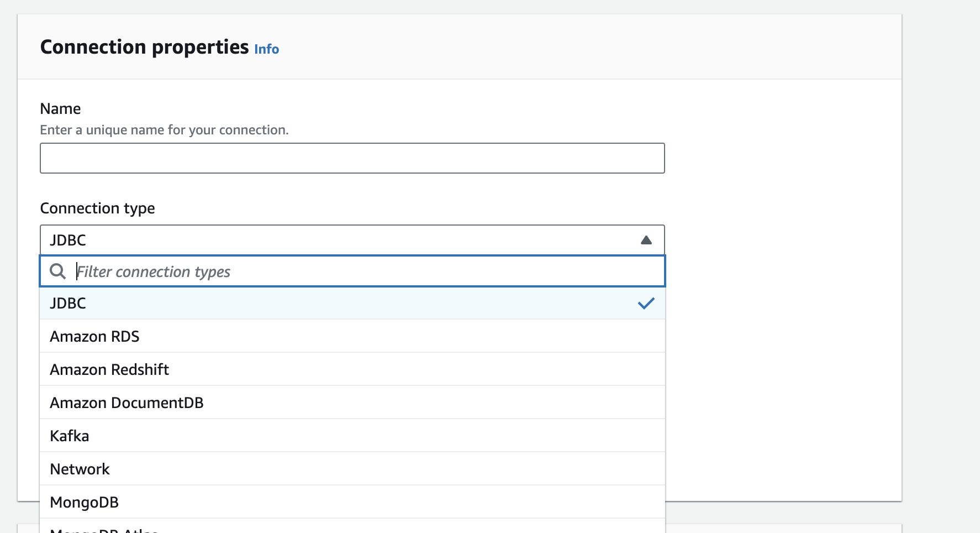The image size is (980, 533).
Task: Choose Amazon RDS connection type
Action: point(94,336)
